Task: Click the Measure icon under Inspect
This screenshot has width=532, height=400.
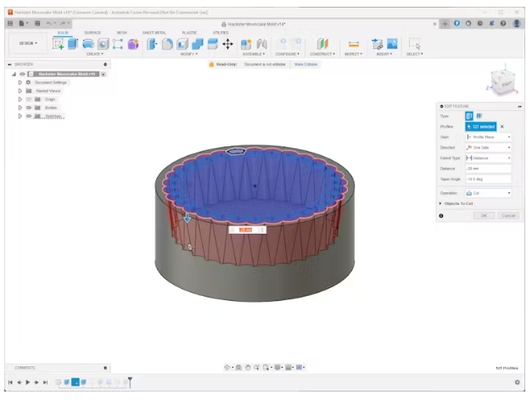Action: 354,43
